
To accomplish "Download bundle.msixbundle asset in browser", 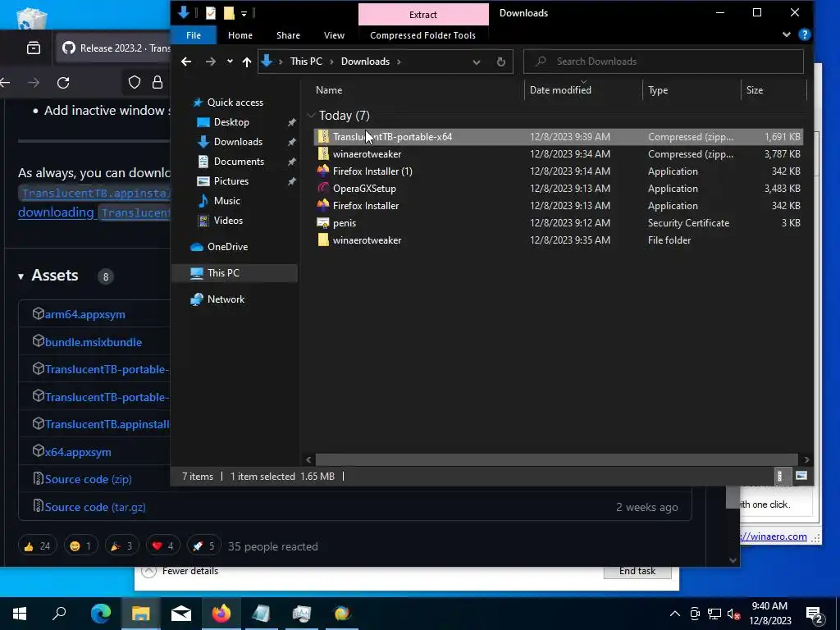I will (94, 342).
